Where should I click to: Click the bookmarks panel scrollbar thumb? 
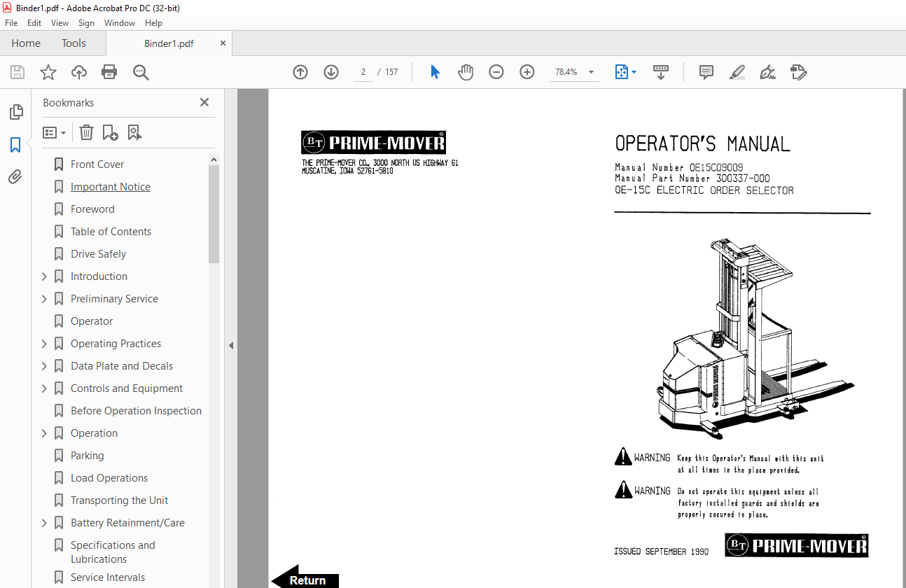[x=214, y=213]
